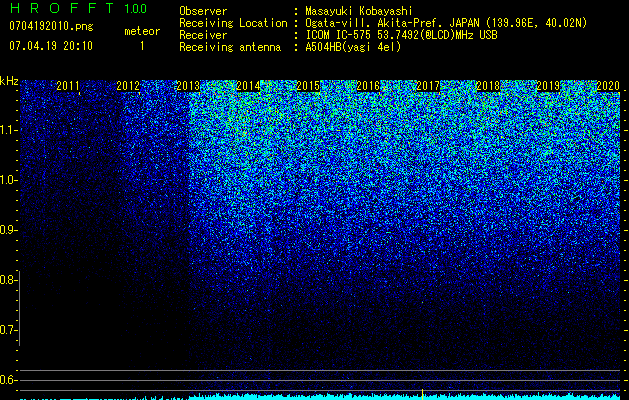Click the A504HB(yagi 4el) antenna text
This screenshot has height=400, width=629.
point(353,47)
